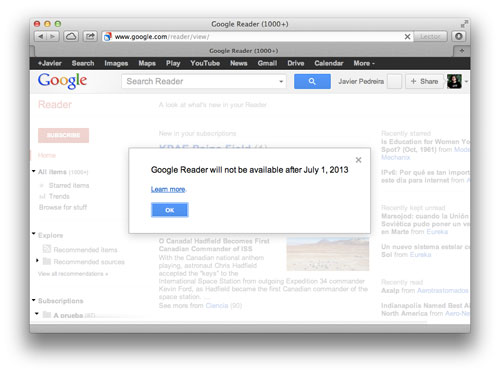
Task: Click the Lector reader button
Action: point(430,37)
